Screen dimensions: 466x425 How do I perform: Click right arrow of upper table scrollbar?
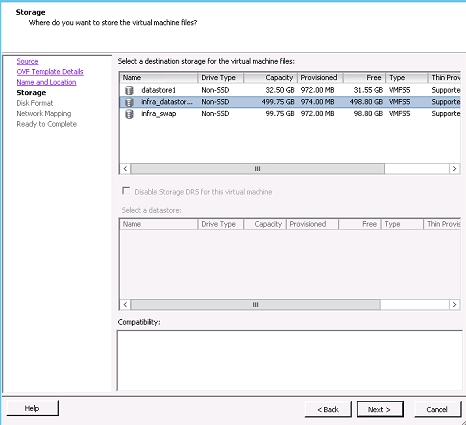(455, 169)
